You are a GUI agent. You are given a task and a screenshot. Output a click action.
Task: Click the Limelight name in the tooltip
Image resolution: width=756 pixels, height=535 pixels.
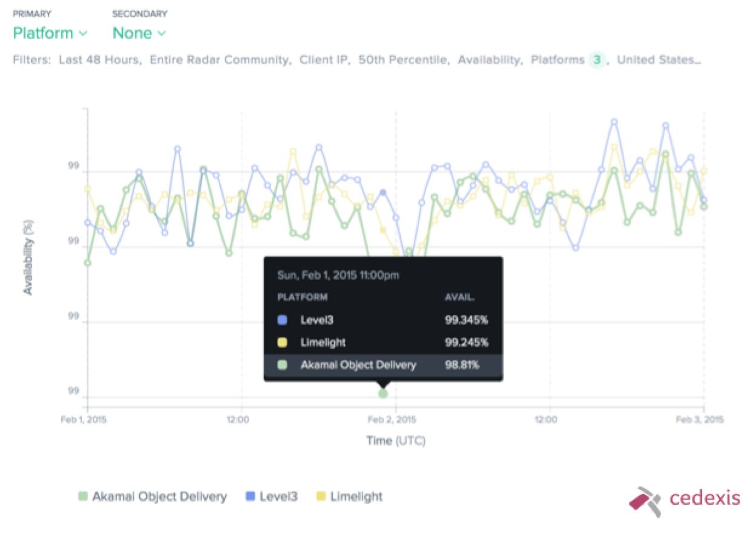pos(323,342)
